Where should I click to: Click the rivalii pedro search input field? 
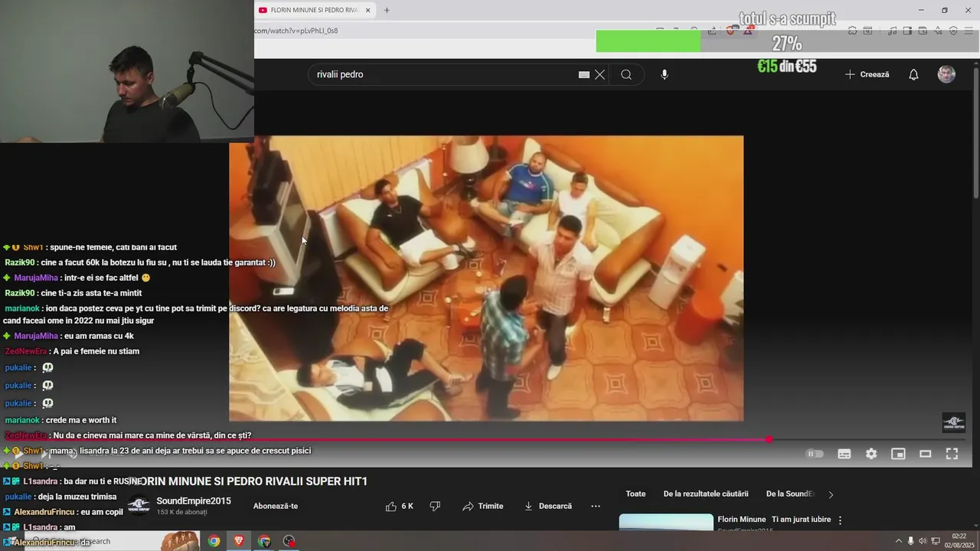(443, 74)
